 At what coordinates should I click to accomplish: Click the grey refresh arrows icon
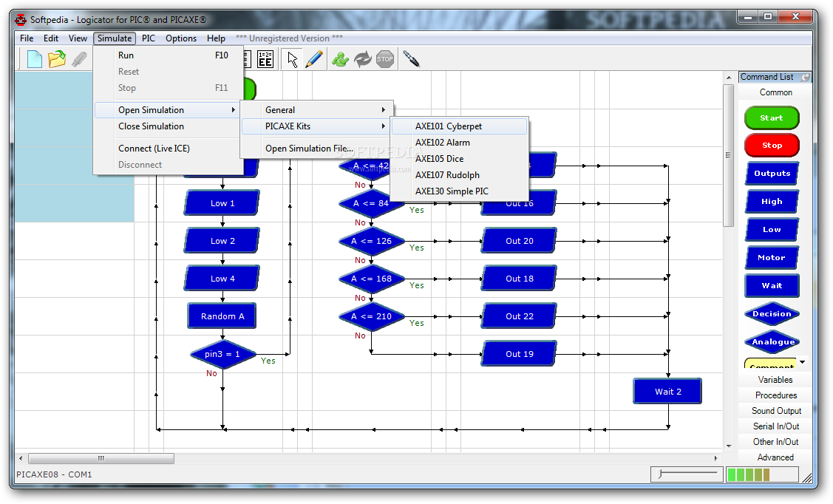coord(363,59)
